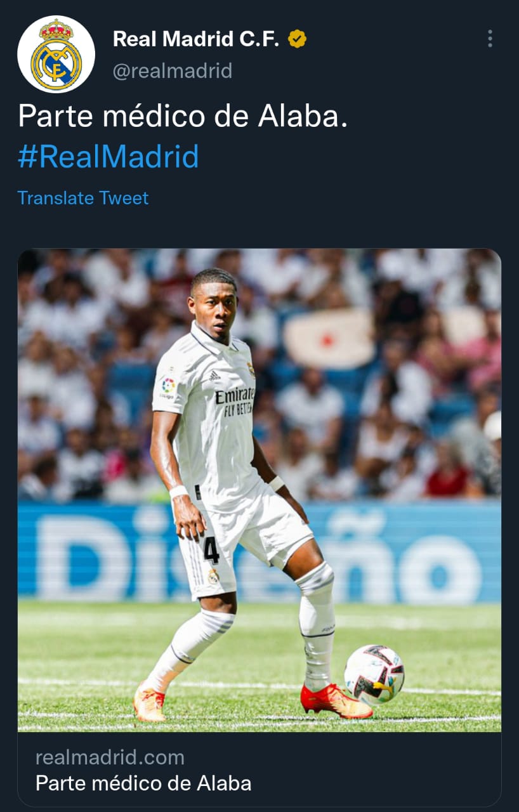The height and width of the screenshot is (812, 519).
Task: Click the soccer ball in the photo
Action: pyautogui.click(x=374, y=674)
